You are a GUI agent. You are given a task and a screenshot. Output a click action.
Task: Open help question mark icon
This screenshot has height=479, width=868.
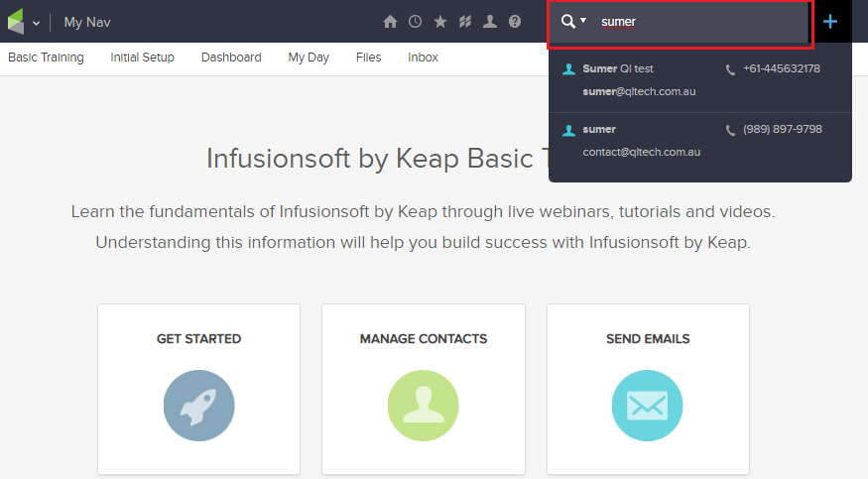[515, 22]
